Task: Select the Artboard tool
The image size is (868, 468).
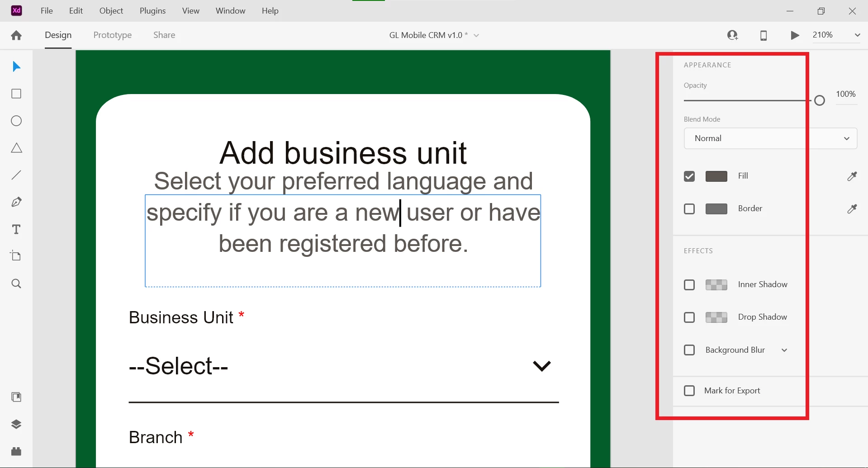Action: (16, 256)
